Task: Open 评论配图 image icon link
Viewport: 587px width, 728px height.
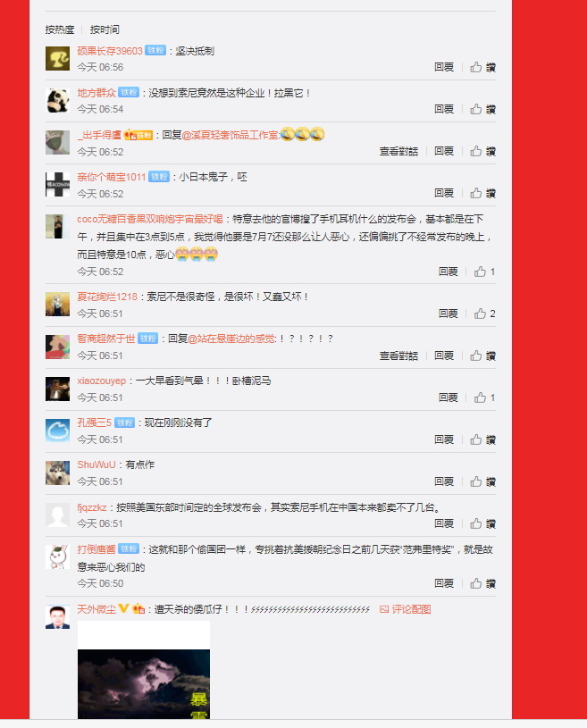Action: (406, 609)
